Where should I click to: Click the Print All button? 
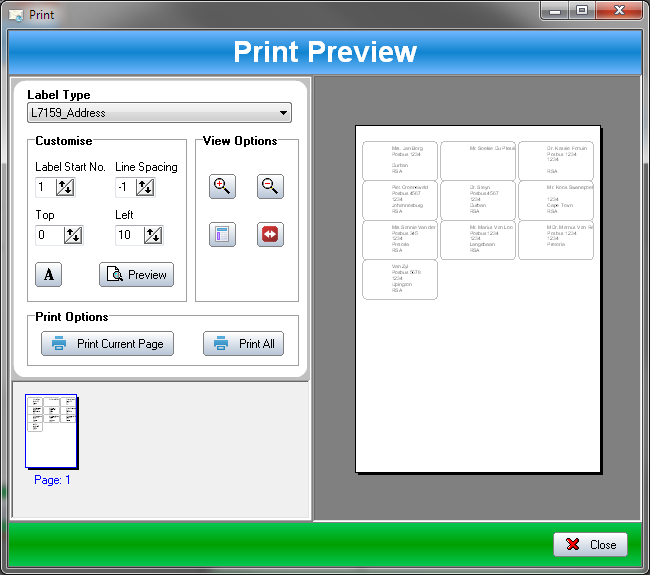coord(244,344)
